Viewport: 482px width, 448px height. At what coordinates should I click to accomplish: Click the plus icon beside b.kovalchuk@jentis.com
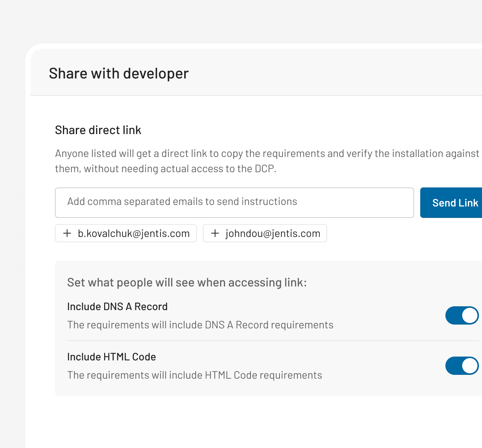(x=67, y=233)
